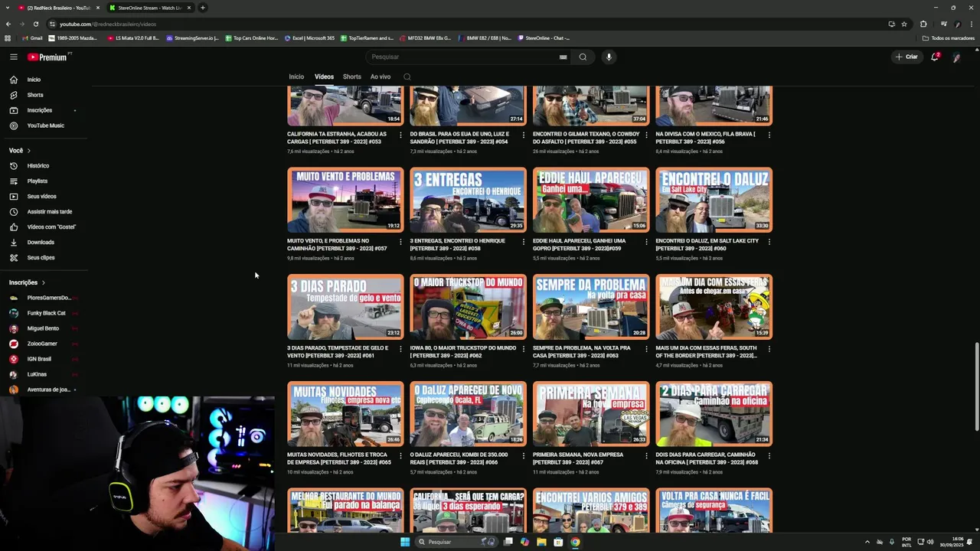Open the YouTube guide hamburger menu

point(13,57)
